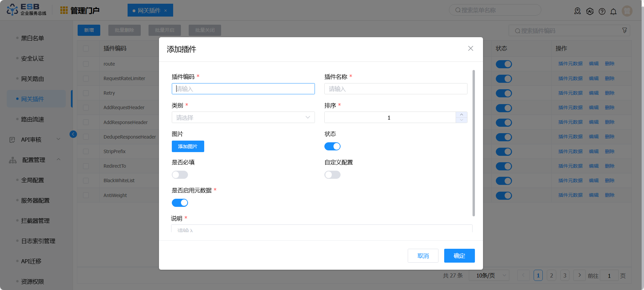
Task: Open the notification bell icon
Action: tap(613, 11)
